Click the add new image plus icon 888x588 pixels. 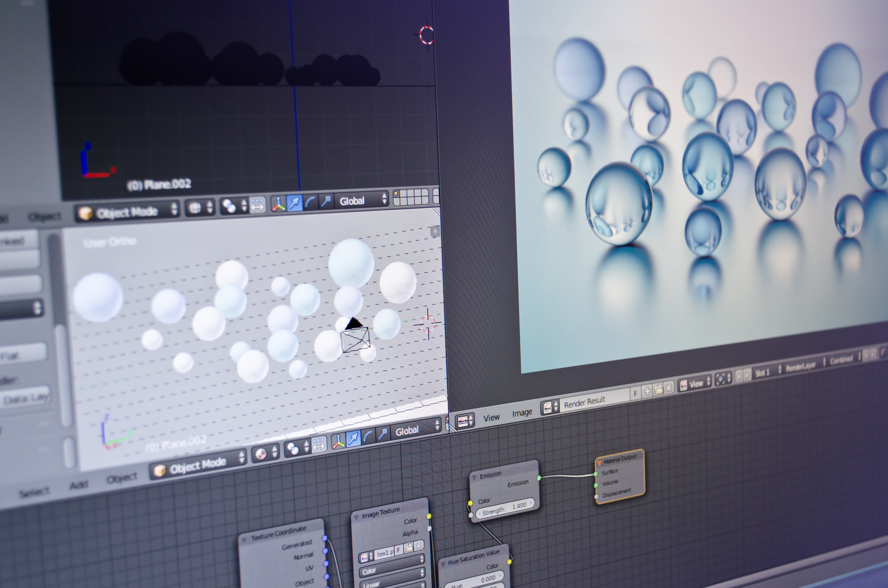647,391
